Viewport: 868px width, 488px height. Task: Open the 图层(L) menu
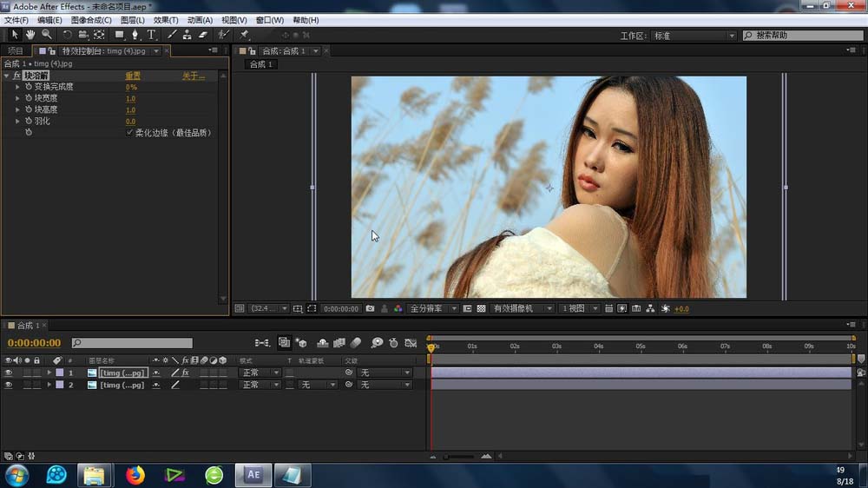pyautogui.click(x=132, y=20)
